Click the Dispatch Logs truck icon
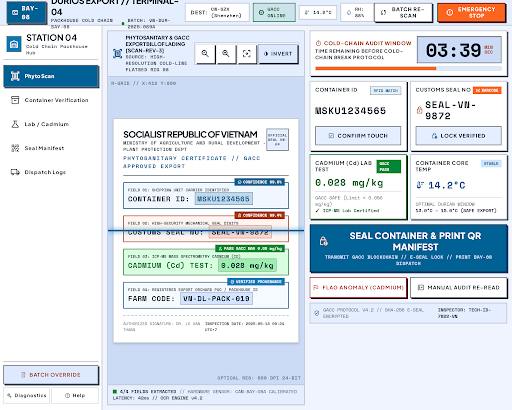This screenshot has width=512, height=410. click(x=15, y=172)
